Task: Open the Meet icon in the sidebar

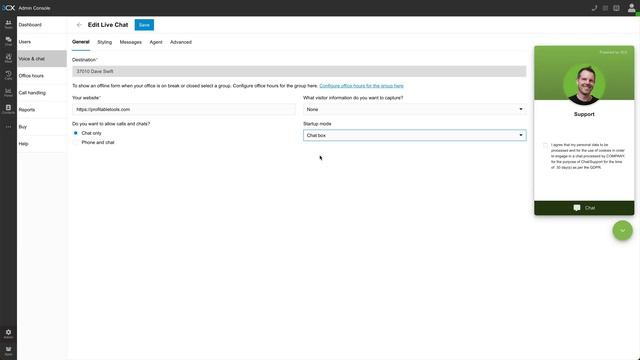Action: point(8,58)
